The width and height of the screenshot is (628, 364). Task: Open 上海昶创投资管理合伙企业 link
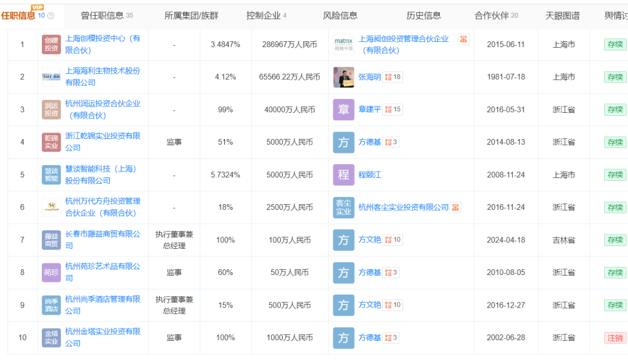point(404,44)
